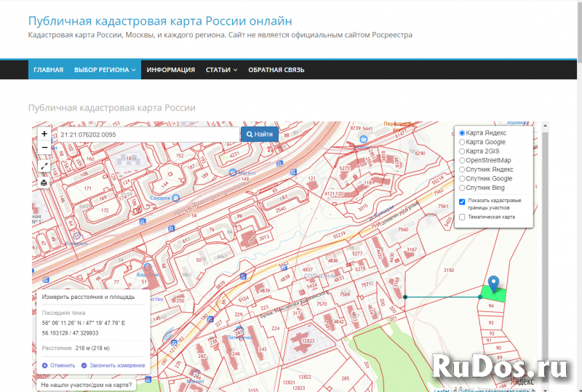
Task: Click the cadastral number search field
Action: click(x=148, y=135)
